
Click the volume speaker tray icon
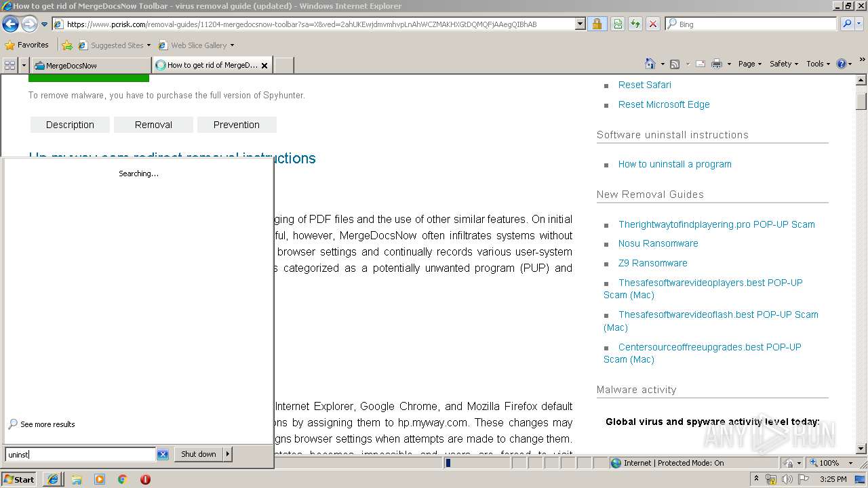point(787,479)
